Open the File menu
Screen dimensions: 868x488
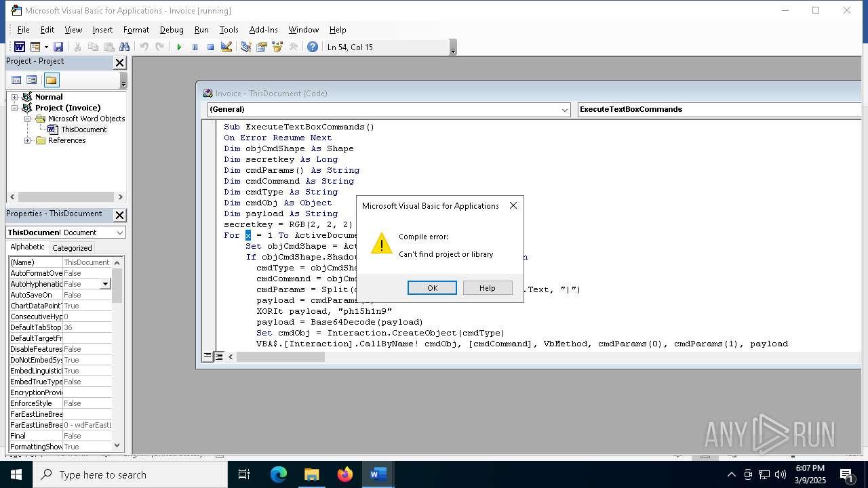tap(24, 30)
